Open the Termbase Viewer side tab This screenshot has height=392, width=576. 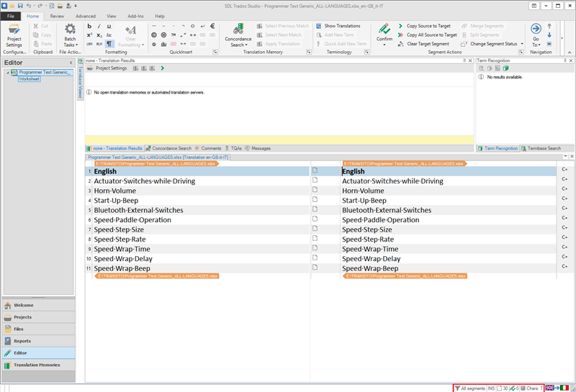(x=81, y=80)
